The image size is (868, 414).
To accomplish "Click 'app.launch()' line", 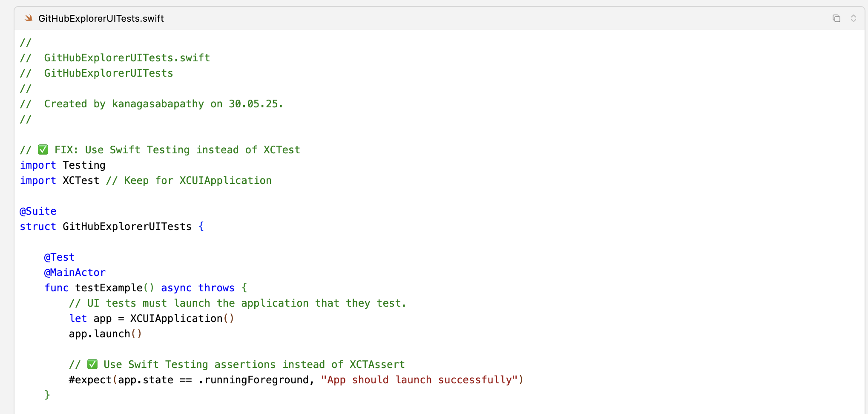I will [105, 334].
